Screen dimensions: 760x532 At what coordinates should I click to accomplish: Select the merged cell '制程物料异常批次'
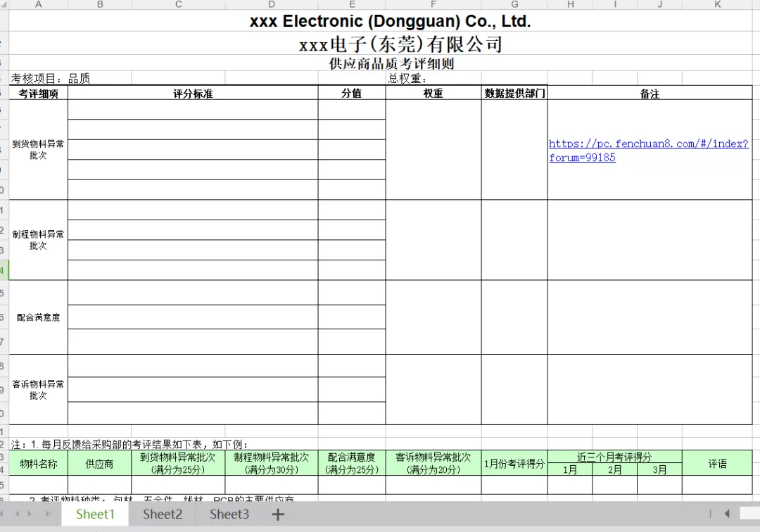click(38, 240)
